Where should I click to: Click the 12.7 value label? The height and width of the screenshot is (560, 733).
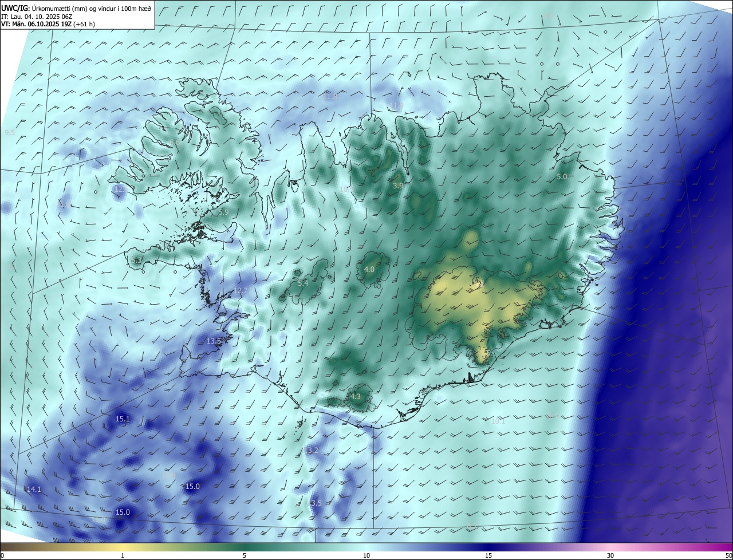click(241, 291)
